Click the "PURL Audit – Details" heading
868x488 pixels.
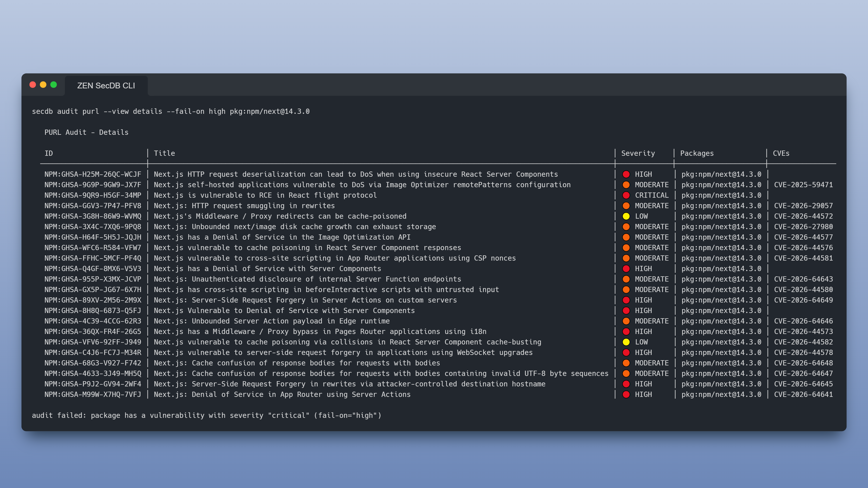tap(86, 132)
